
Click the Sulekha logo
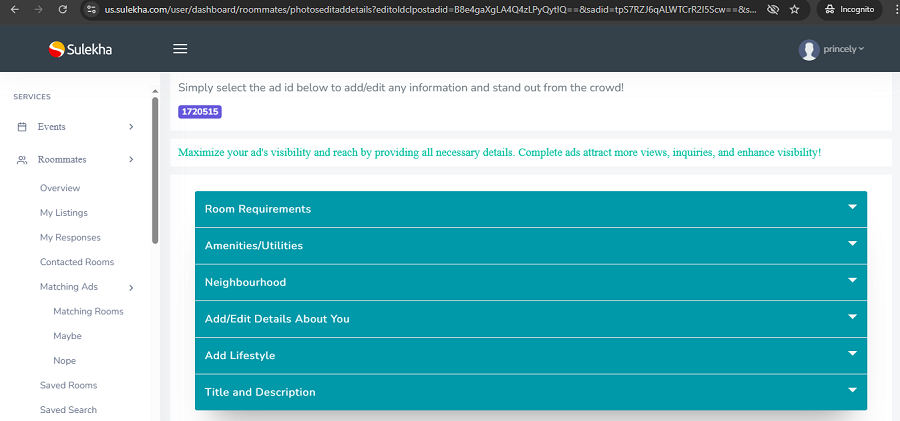(x=80, y=49)
